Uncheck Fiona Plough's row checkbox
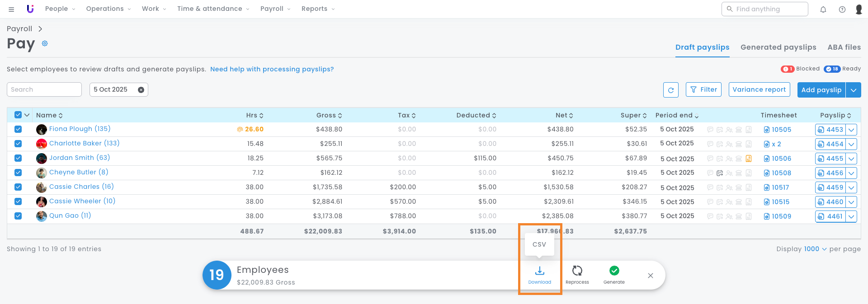Screen dimensions: 868x304 click(18, 129)
